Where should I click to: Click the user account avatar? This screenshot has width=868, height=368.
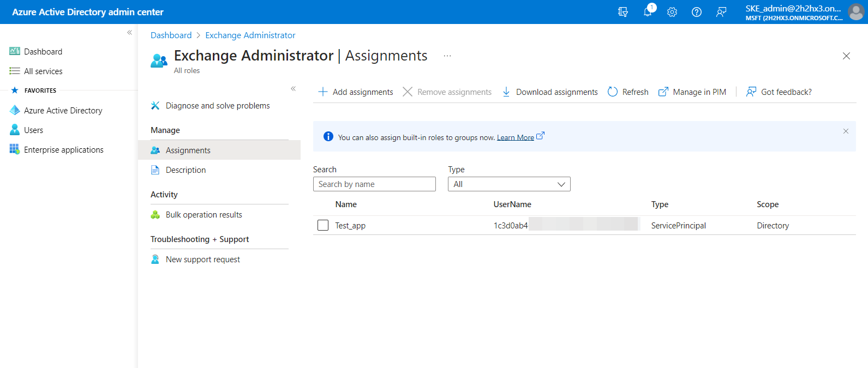(855, 12)
